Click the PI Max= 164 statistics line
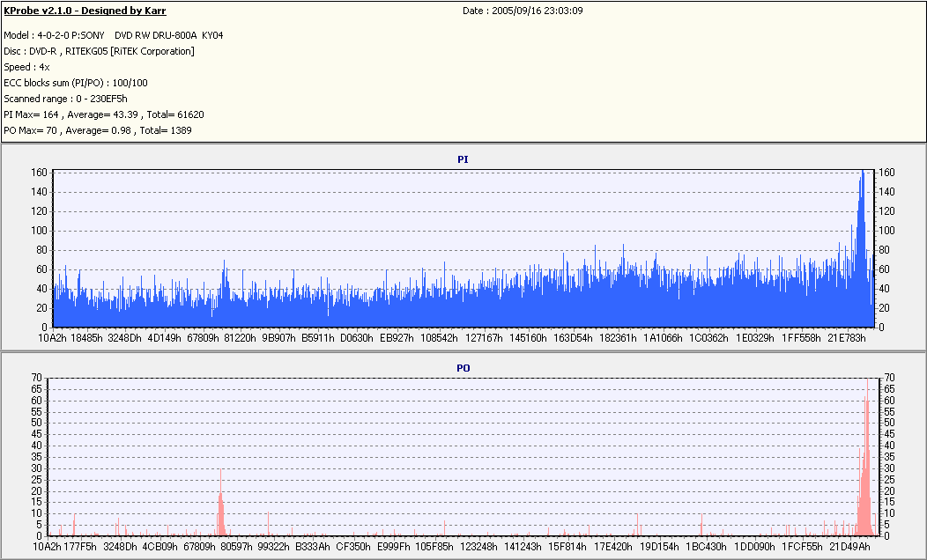This screenshot has width=927, height=560. 104,114
